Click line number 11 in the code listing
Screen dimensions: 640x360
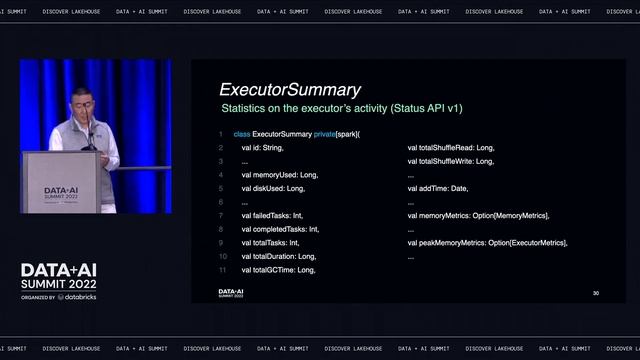(222, 270)
